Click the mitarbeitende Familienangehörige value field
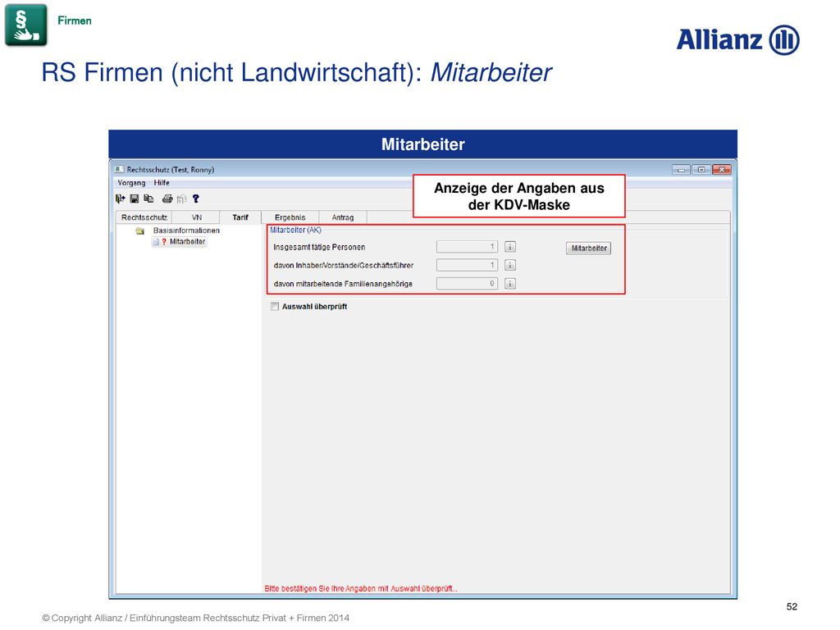840x630 pixels. (x=467, y=283)
